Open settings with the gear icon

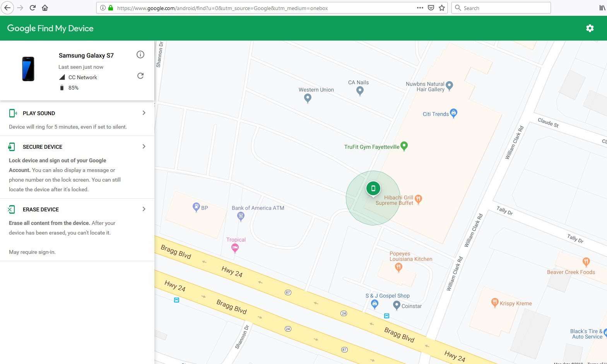590,28
